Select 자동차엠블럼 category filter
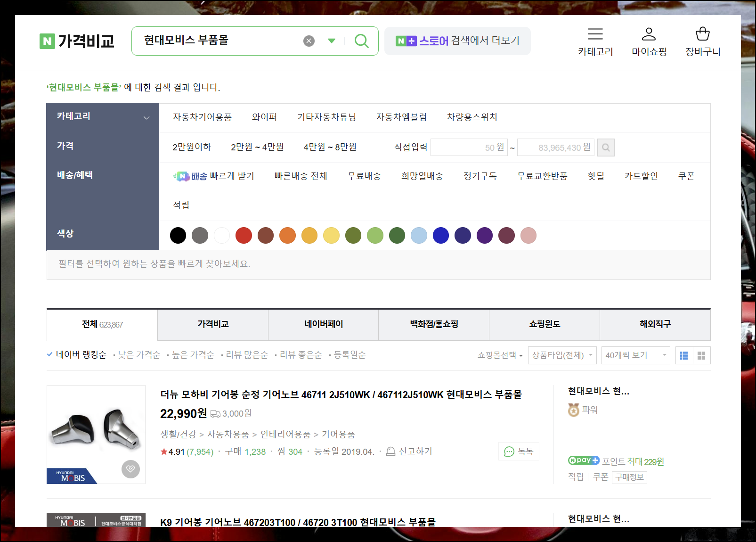This screenshot has width=756, height=542. 401,117
